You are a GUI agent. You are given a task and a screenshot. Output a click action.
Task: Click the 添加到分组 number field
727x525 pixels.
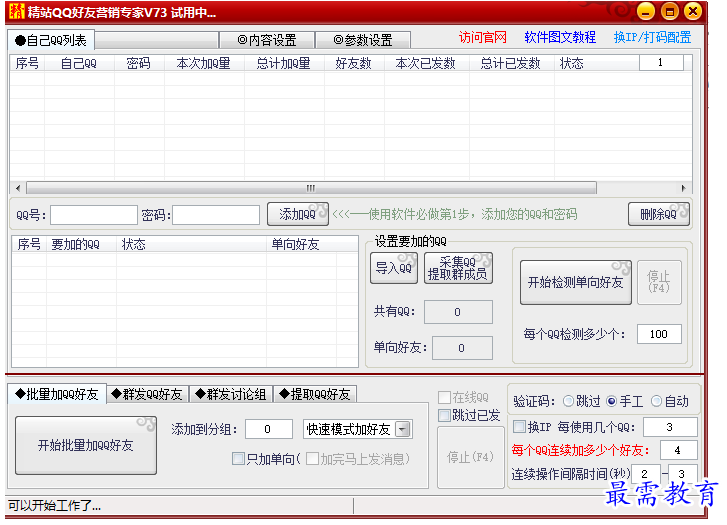268,429
